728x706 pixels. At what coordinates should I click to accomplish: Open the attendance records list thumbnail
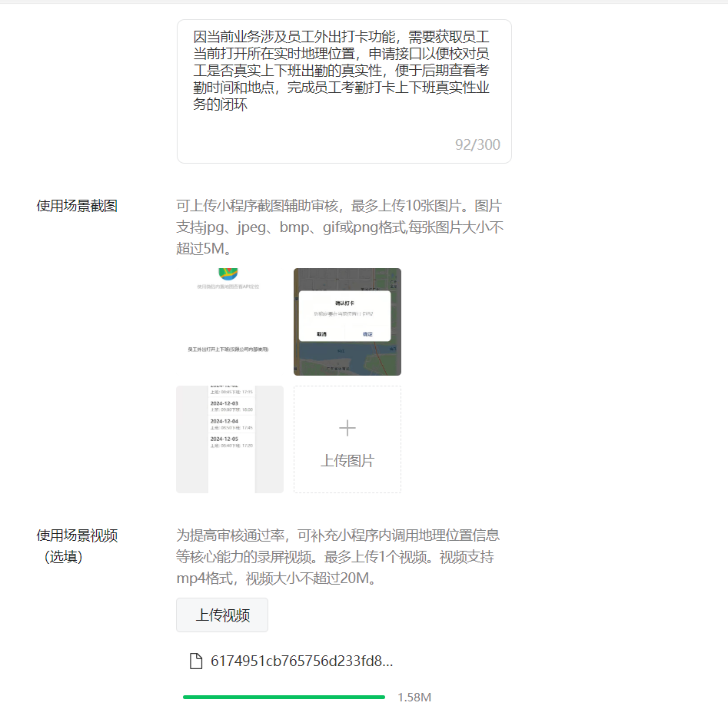pyautogui.click(x=230, y=439)
